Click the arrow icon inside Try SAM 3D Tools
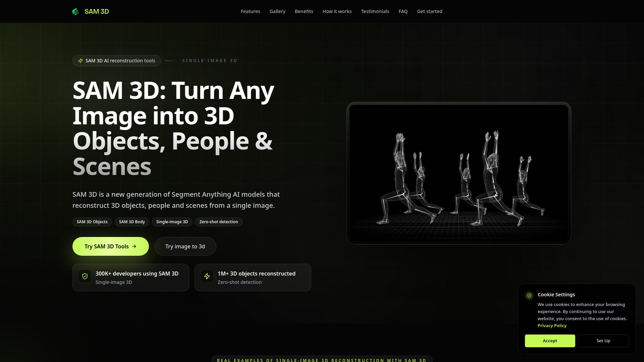The height and width of the screenshot is (362, 644). click(x=134, y=246)
